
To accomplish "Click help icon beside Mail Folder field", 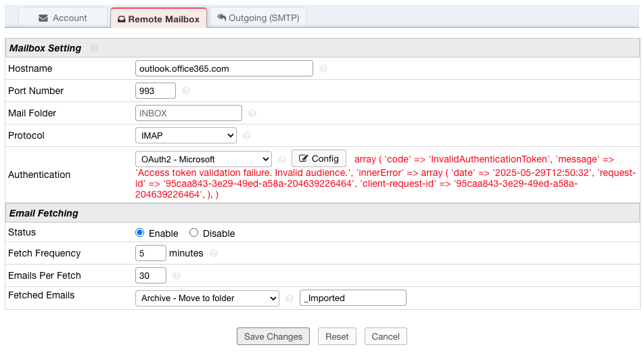I will (x=252, y=114).
